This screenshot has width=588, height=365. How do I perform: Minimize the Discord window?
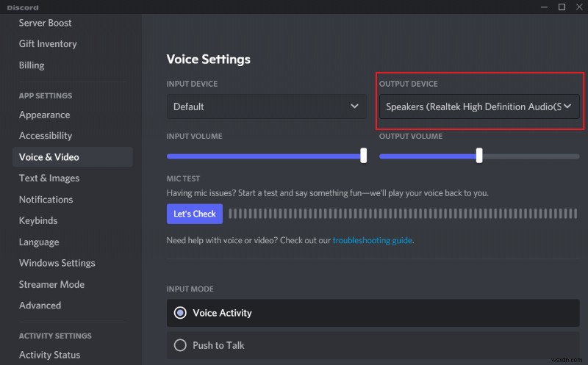[x=544, y=7]
